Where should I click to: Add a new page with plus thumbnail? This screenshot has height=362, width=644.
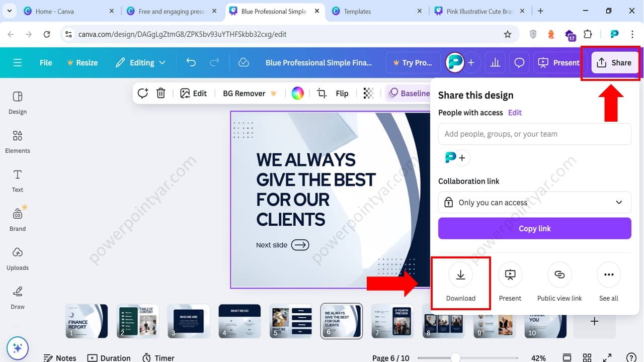(x=594, y=321)
